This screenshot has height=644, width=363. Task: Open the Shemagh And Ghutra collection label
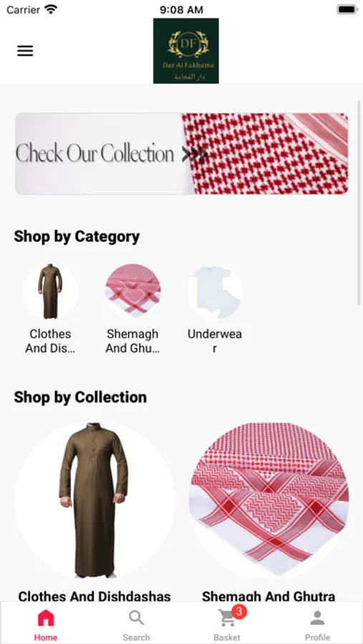click(268, 596)
